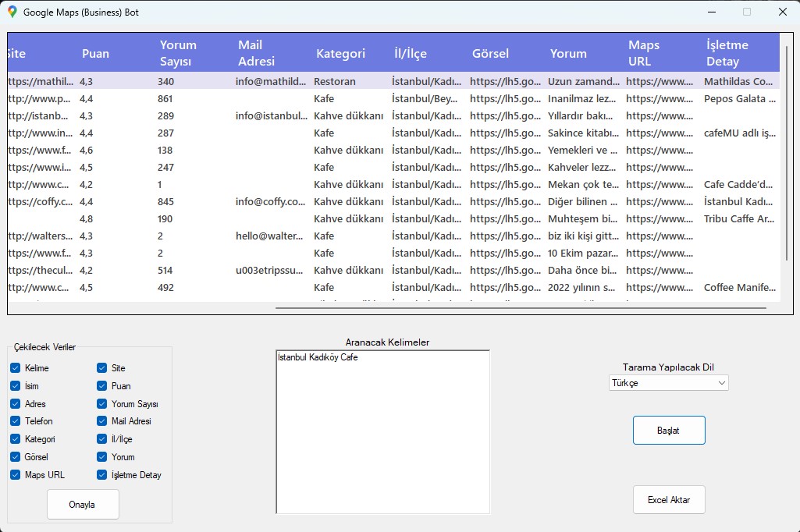Toggle the Görsel checkbox
The image size is (800, 532).
(16, 456)
